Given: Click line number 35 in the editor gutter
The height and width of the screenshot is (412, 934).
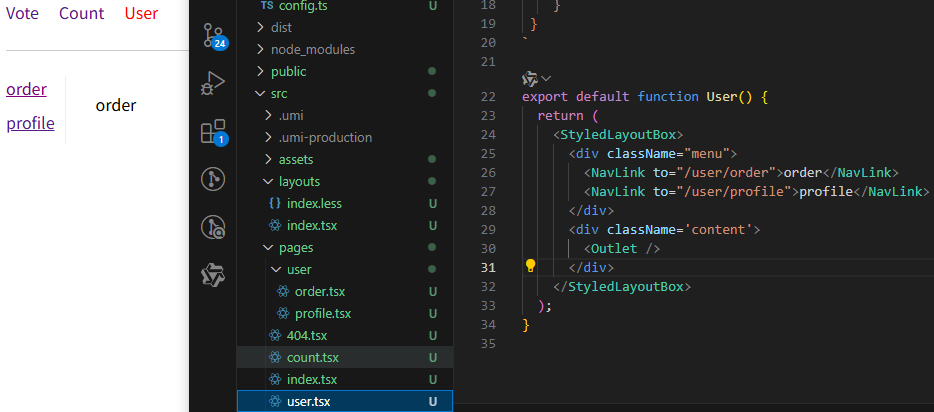Looking at the screenshot, I should coord(488,344).
